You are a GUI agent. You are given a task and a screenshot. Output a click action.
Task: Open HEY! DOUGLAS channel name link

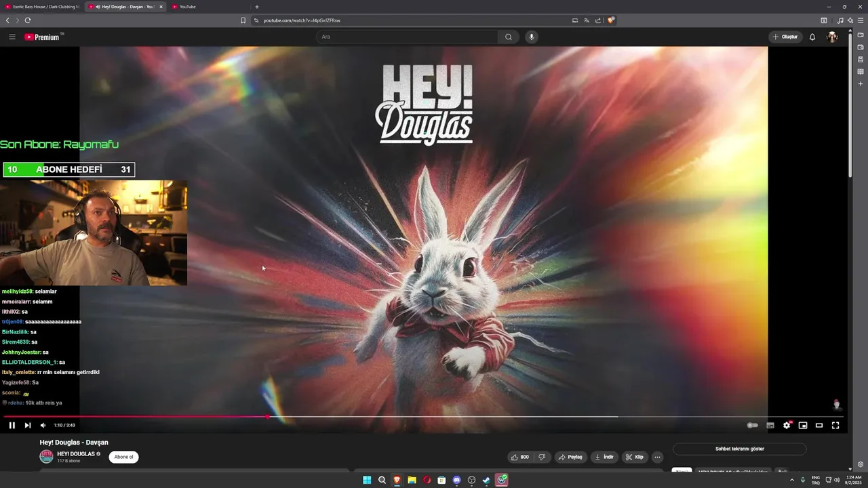click(76, 453)
